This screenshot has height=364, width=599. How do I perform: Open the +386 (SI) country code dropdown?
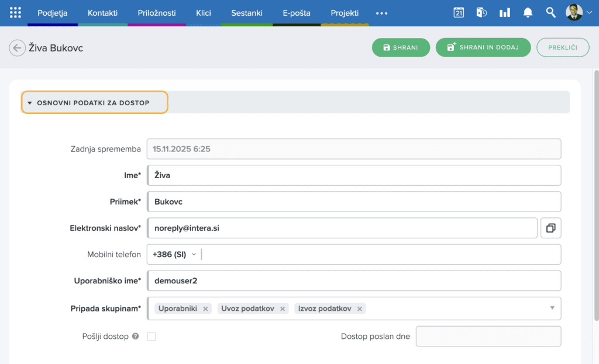tap(174, 255)
